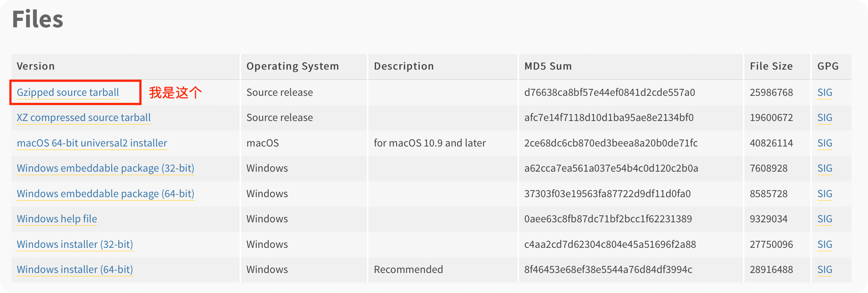The image size is (868, 293).
Task: Click SIG link in the macOS row
Action: 825,143
